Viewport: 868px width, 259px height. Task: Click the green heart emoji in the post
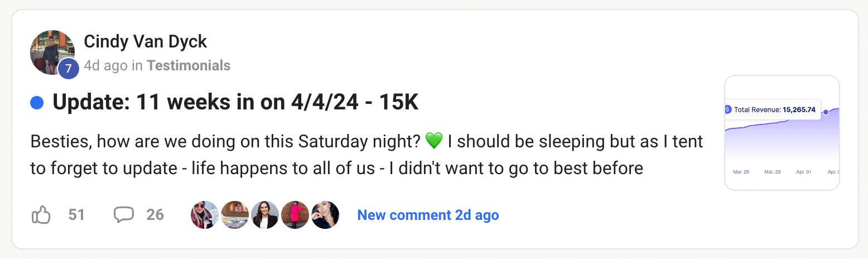point(433,141)
